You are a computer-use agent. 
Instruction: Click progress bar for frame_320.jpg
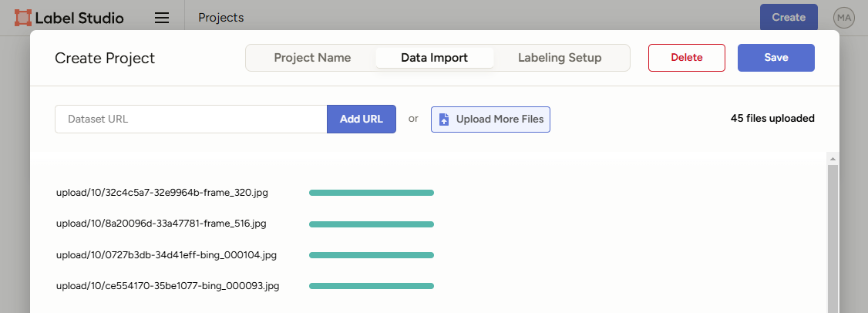tap(372, 193)
